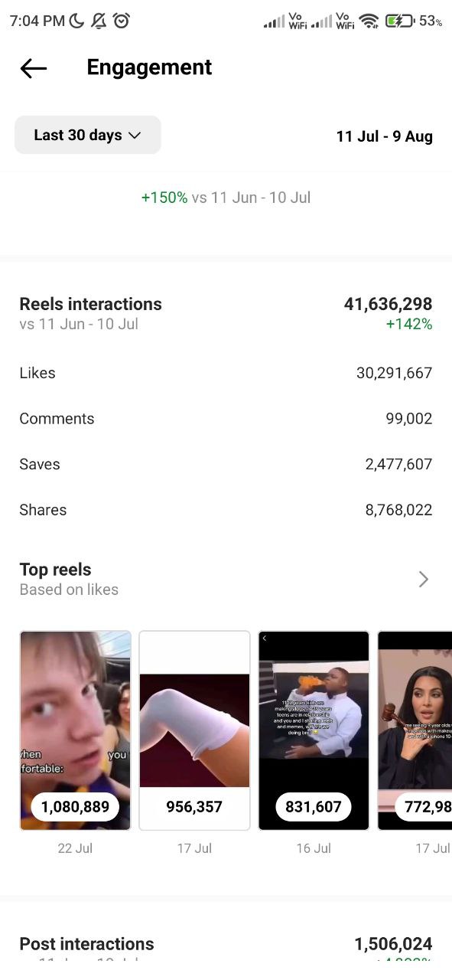The image size is (452, 980).
Task: Open the partially visible 772,98 likes reel
Action: tap(415, 730)
